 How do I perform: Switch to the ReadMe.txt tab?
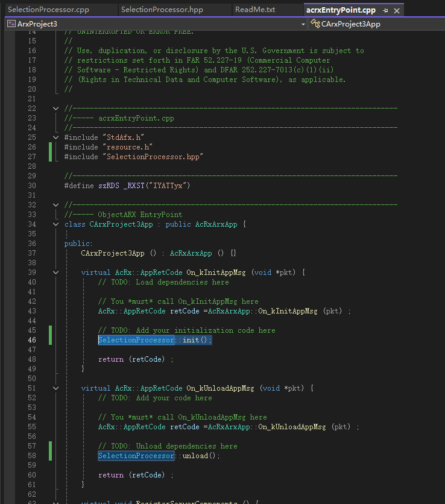click(x=255, y=10)
